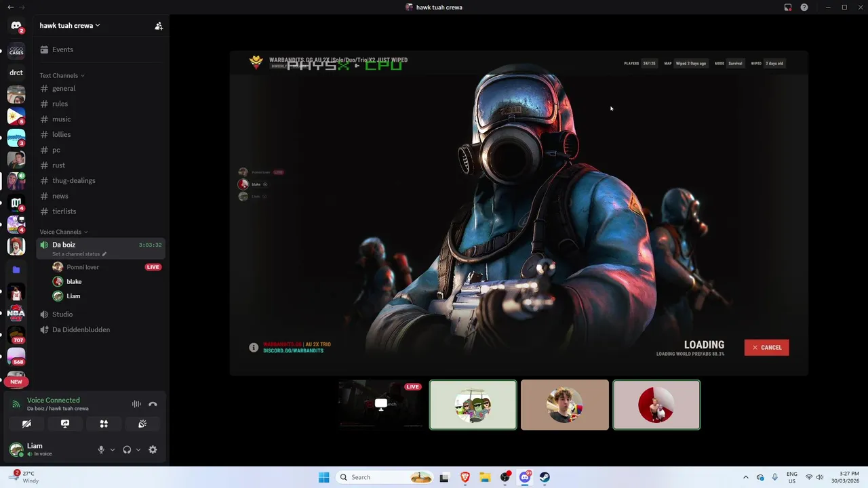Open the drct server icon
This screenshot has height=488, width=868.
click(16, 73)
